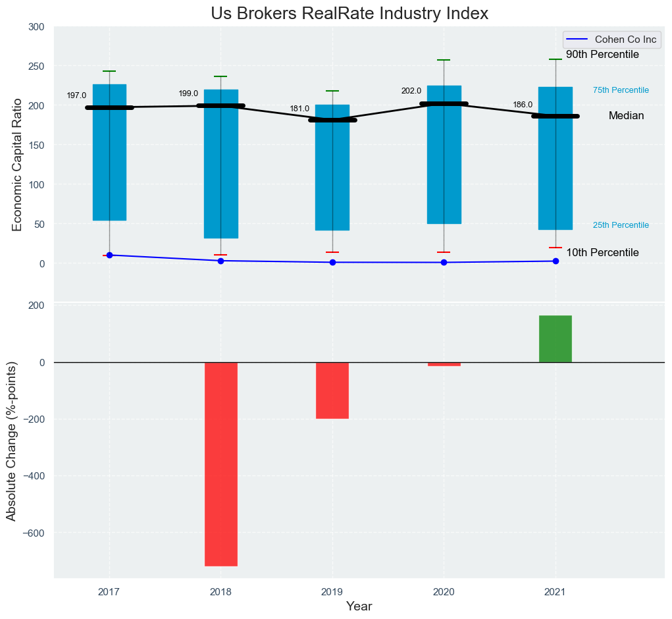Click the green 2021 change bar

click(x=556, y=339)
